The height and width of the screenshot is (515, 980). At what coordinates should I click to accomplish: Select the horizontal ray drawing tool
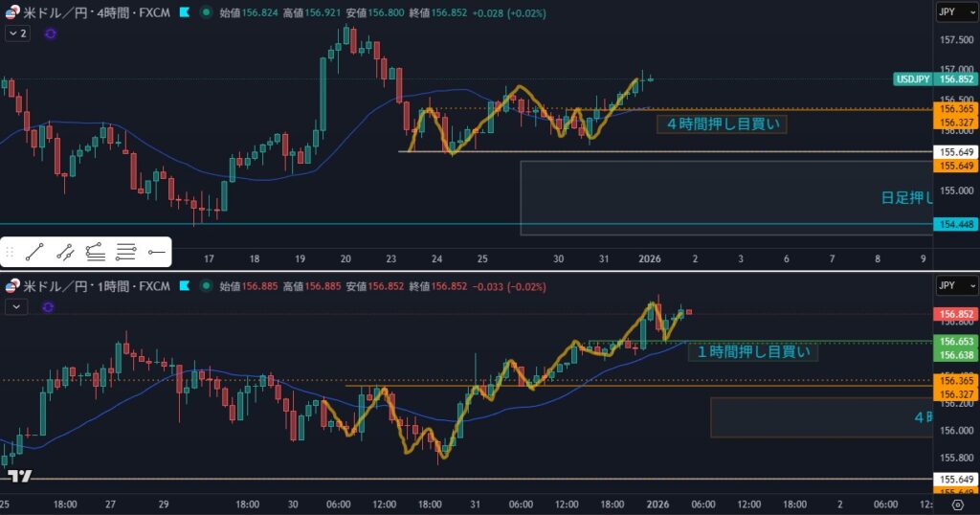pos(156,253)
